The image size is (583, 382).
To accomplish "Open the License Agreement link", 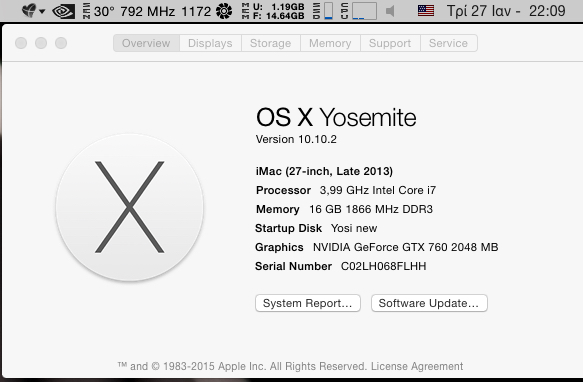I will coord(417,366).
